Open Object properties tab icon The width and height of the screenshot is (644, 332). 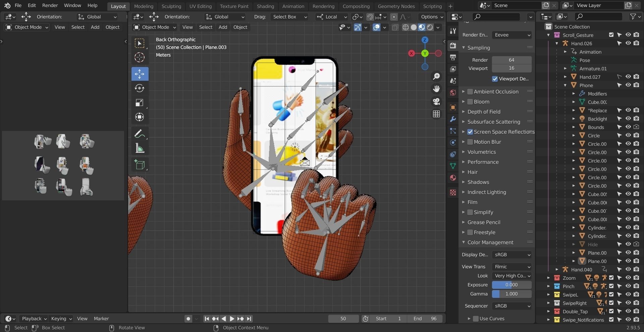pyautogui.click(x=453, y=107)
